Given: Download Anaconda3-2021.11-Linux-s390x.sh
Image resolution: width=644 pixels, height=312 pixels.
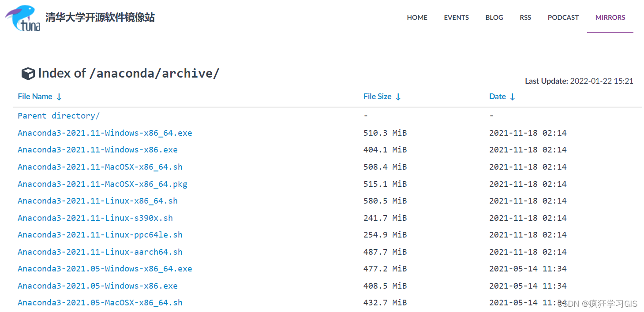Looking at the screenshot, I should [95, 218].
